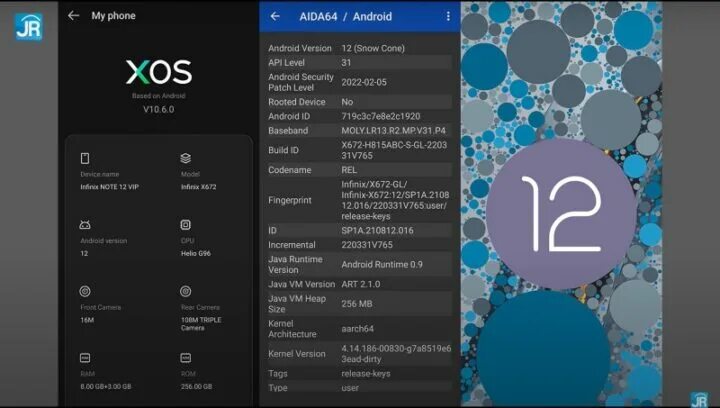Select the Type user row

click(x=360, y=388)
